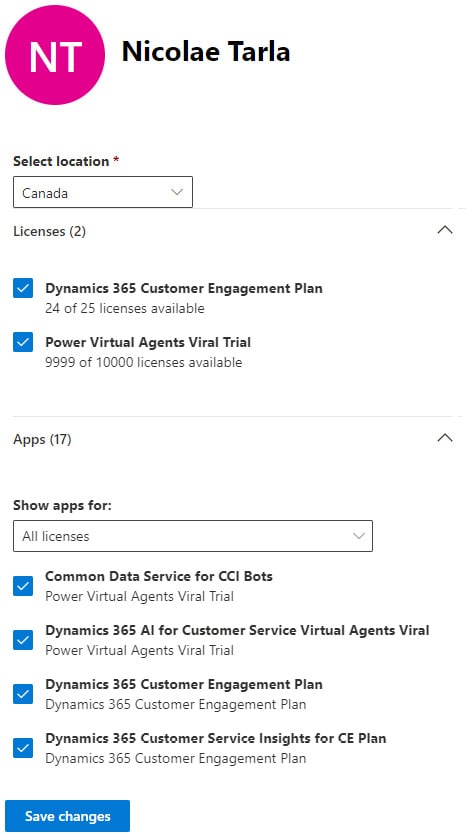
Task: Click the Apps (17) section header
Action: [42, 439]
